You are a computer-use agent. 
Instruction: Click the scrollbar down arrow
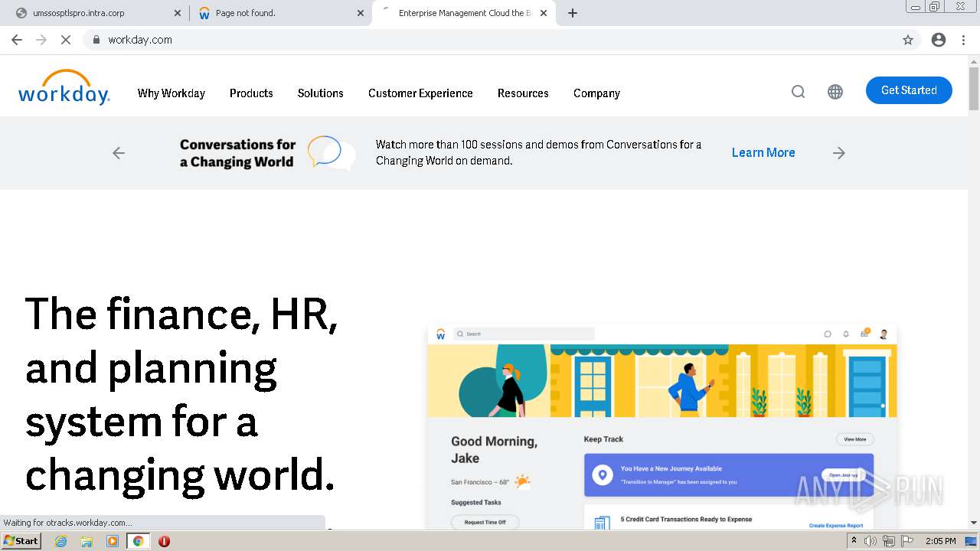[x=974, y=523]
